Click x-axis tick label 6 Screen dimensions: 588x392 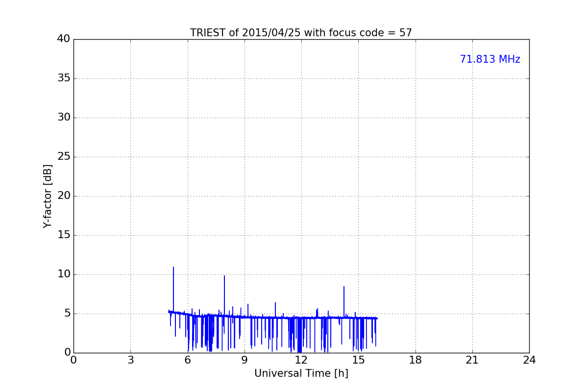pos(187,360)
